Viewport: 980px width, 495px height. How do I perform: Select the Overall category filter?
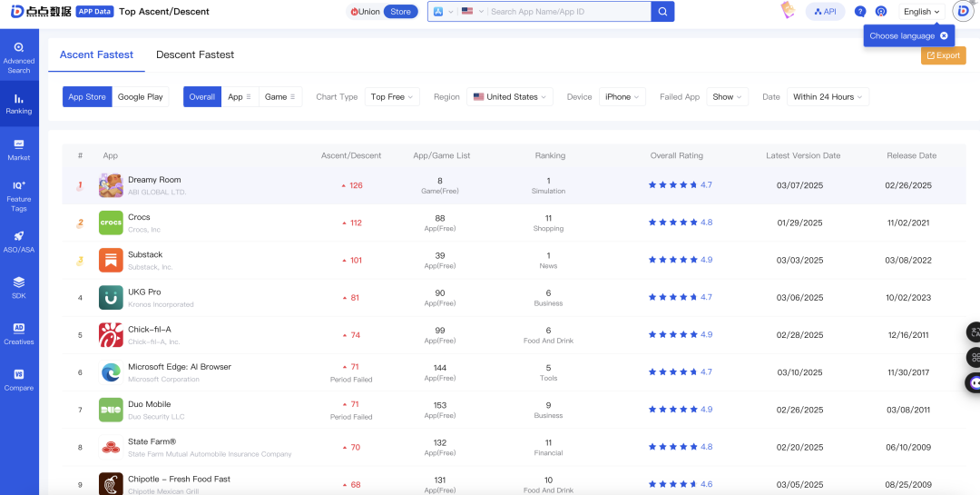pos(201,97)
